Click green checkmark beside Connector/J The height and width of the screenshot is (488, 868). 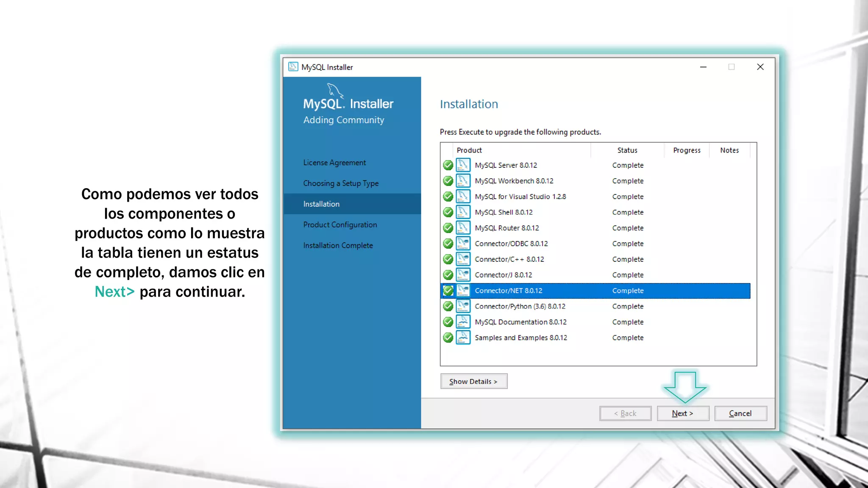click(448, 275)
